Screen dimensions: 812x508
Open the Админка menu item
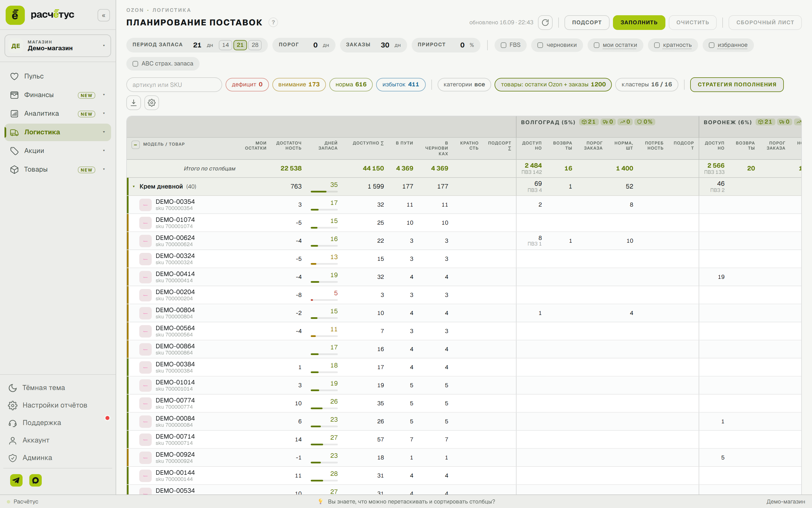pyautogui.click(x=37, y=458)
